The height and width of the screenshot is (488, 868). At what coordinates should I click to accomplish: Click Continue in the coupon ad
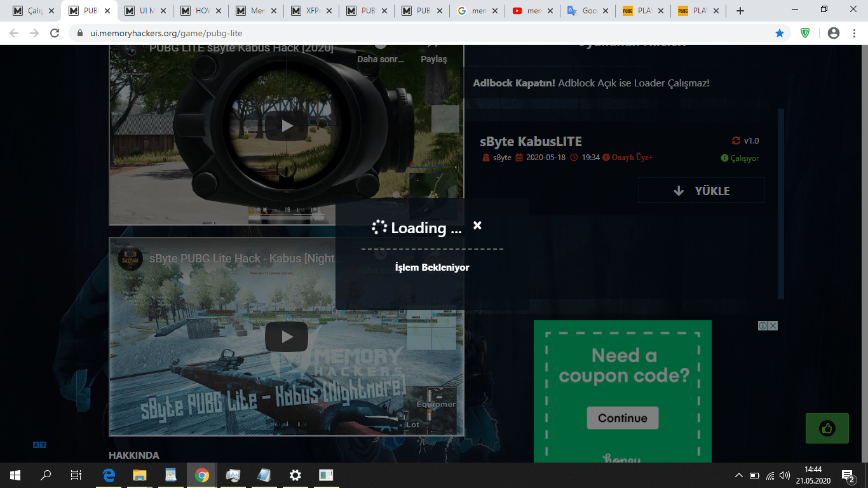point(623,418)
